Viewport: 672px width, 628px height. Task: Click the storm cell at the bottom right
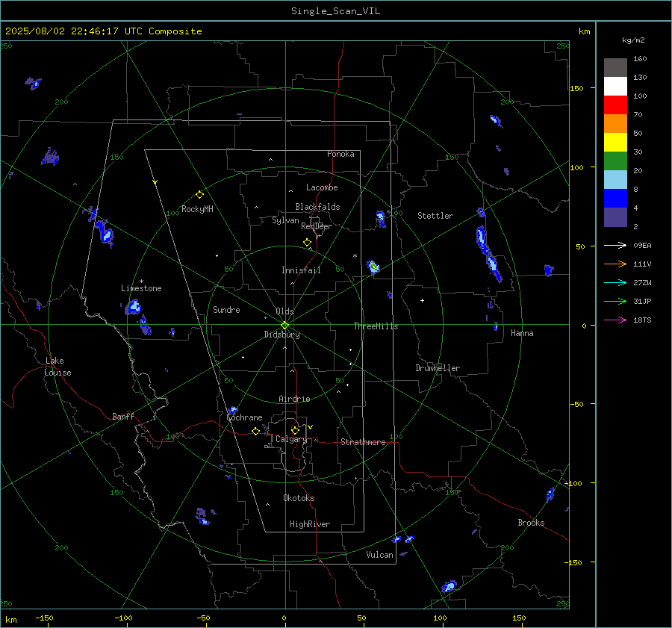[x=449, y=586]
